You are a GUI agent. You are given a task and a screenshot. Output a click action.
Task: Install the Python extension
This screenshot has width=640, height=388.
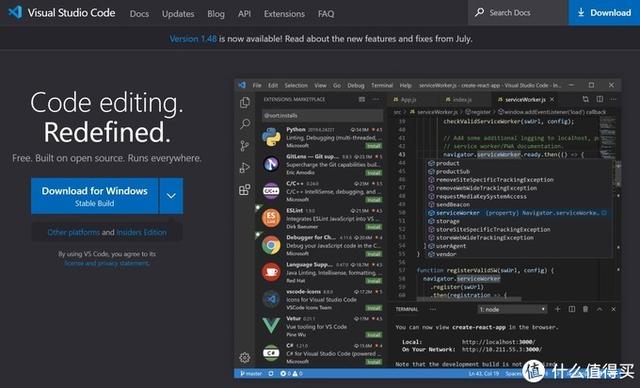[373, 146]
